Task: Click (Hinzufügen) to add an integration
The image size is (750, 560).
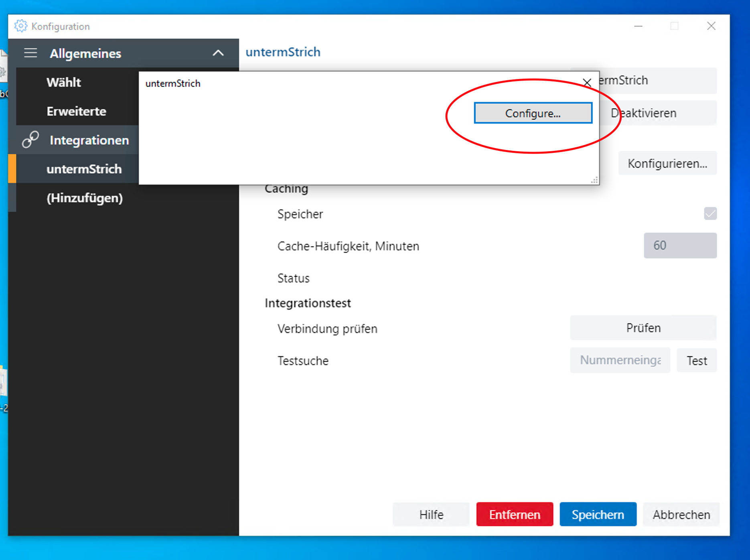Action: [x=85, y=198]
